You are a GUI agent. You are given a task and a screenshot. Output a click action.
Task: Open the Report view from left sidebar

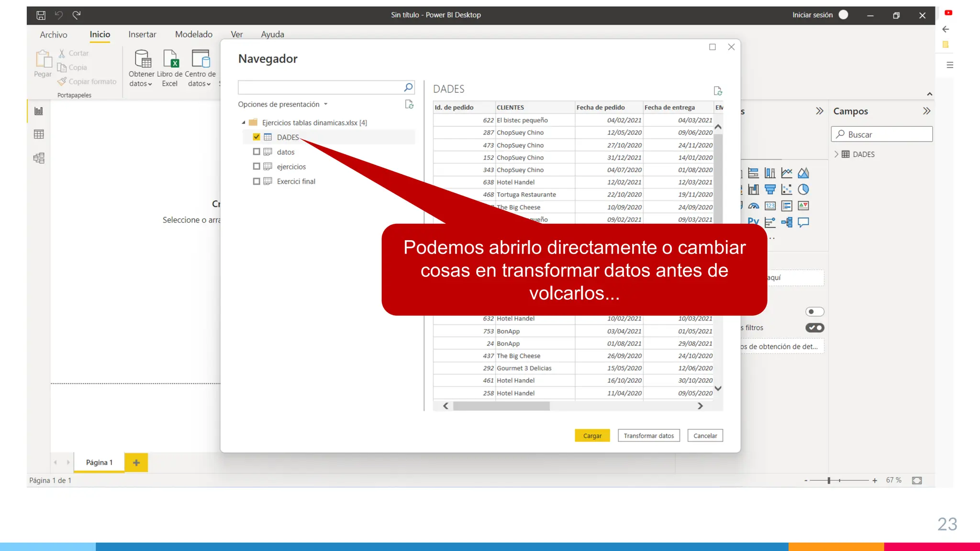tap(39, 111)
